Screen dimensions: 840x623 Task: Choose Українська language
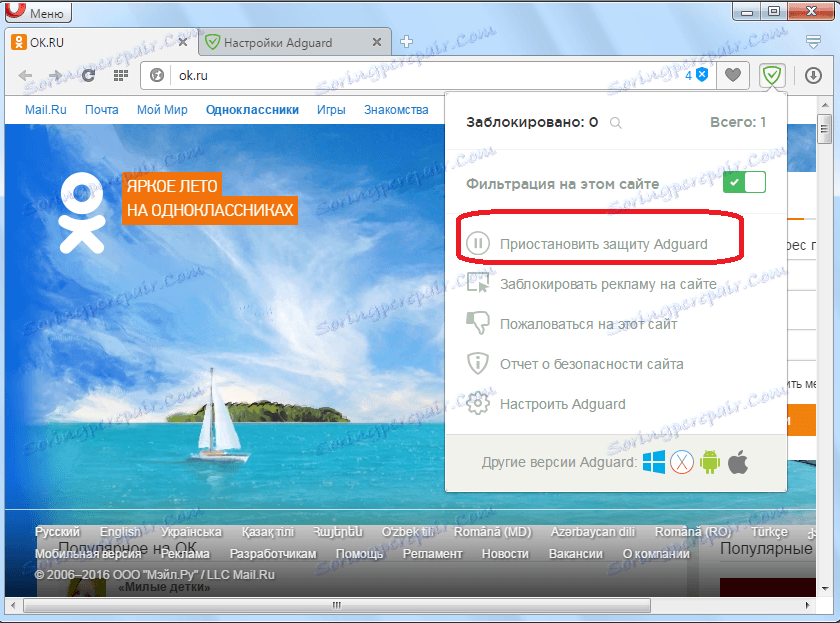(x=191, y=532)
